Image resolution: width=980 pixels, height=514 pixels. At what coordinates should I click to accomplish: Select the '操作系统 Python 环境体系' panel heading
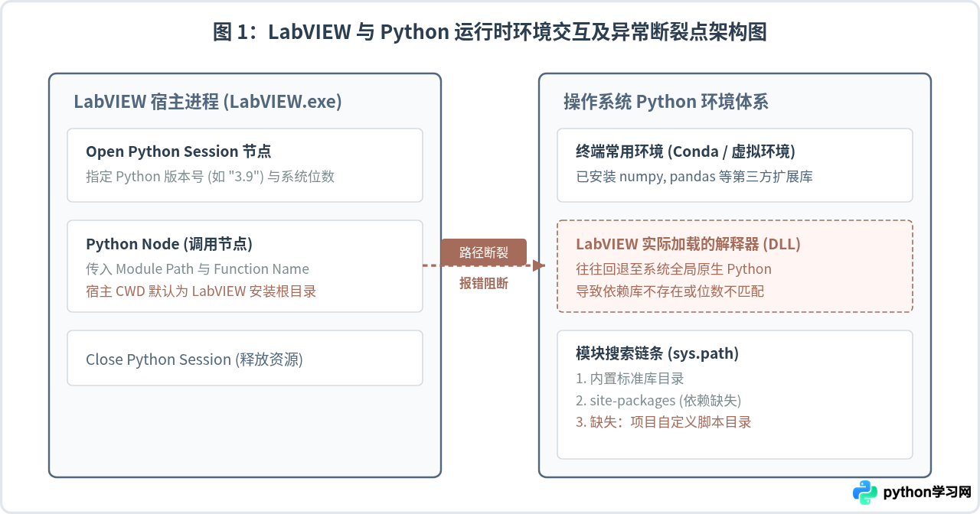(665, 102)
